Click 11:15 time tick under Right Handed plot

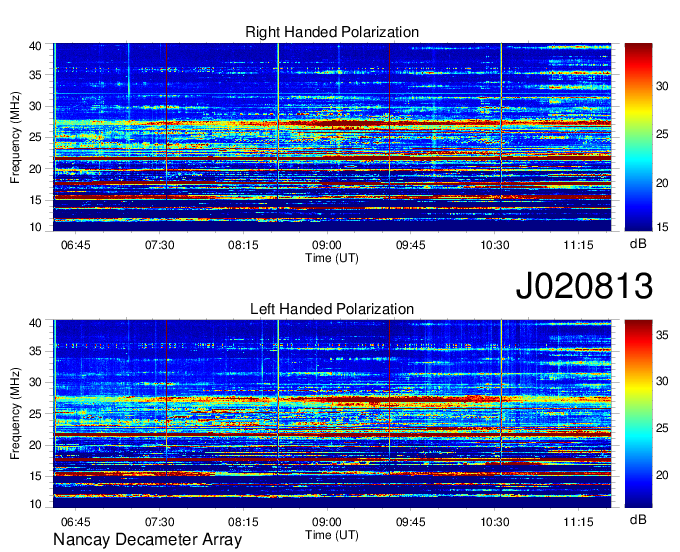click(x=578, y=245)
